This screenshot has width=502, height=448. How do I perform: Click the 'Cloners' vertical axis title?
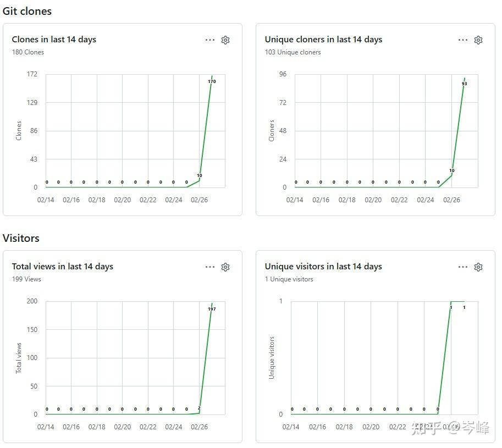pos(272,131)
